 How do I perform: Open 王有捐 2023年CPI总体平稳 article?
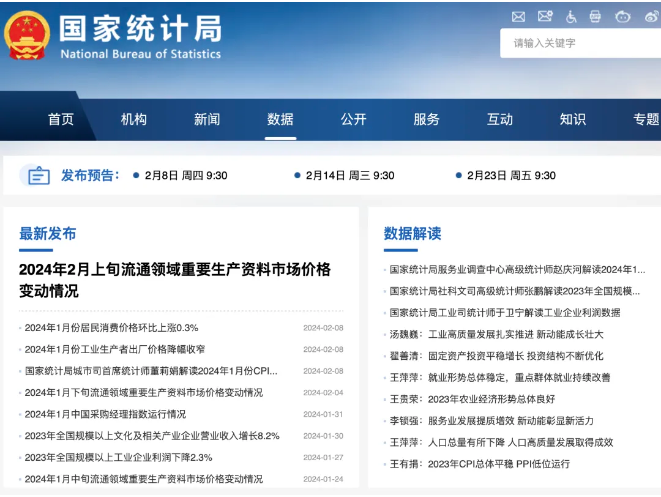[480, 464]
